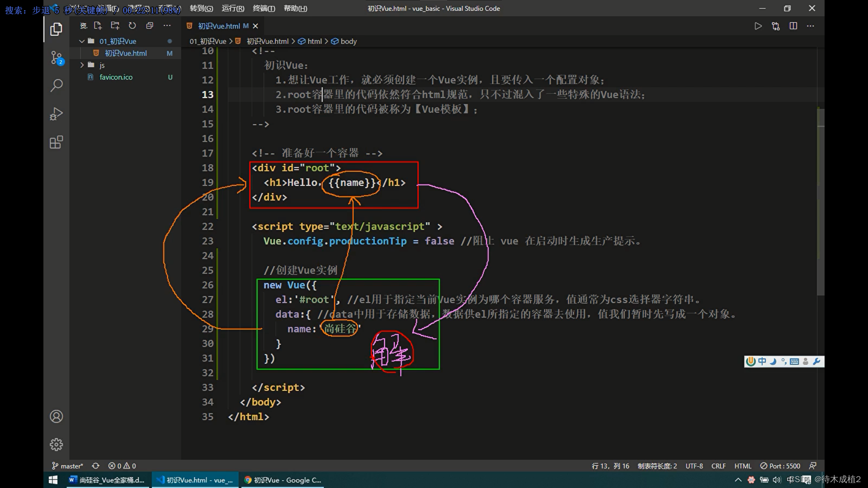Open the Manage gear icon
The height and width of the screenshot is (488, 868).
coord(56,445)
